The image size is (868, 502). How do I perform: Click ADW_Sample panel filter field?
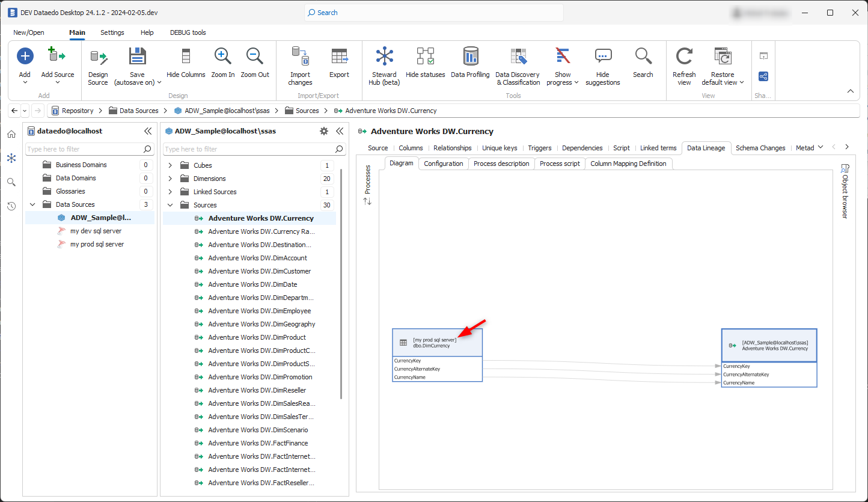tap(255, 149)
